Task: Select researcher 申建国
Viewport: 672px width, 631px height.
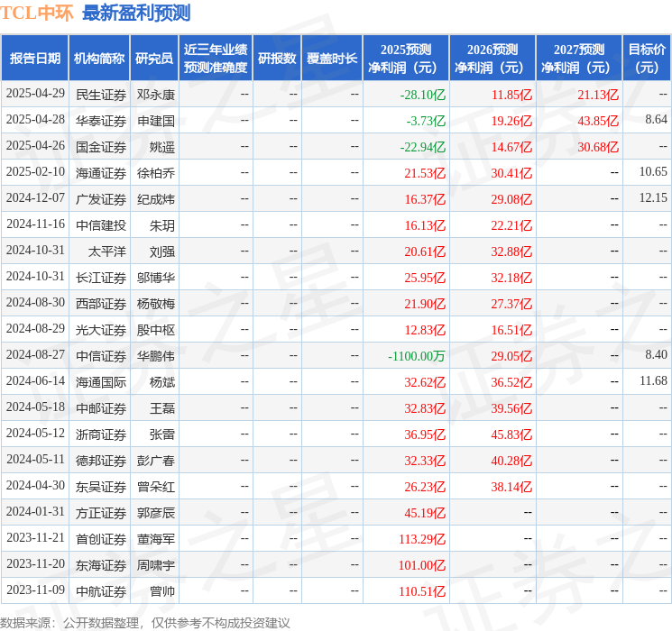Action: pos(156,121)
